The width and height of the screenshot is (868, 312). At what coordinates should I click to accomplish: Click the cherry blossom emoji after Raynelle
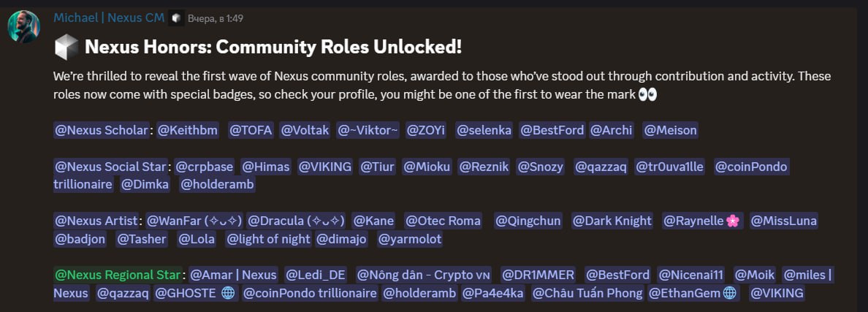point(733,221)
